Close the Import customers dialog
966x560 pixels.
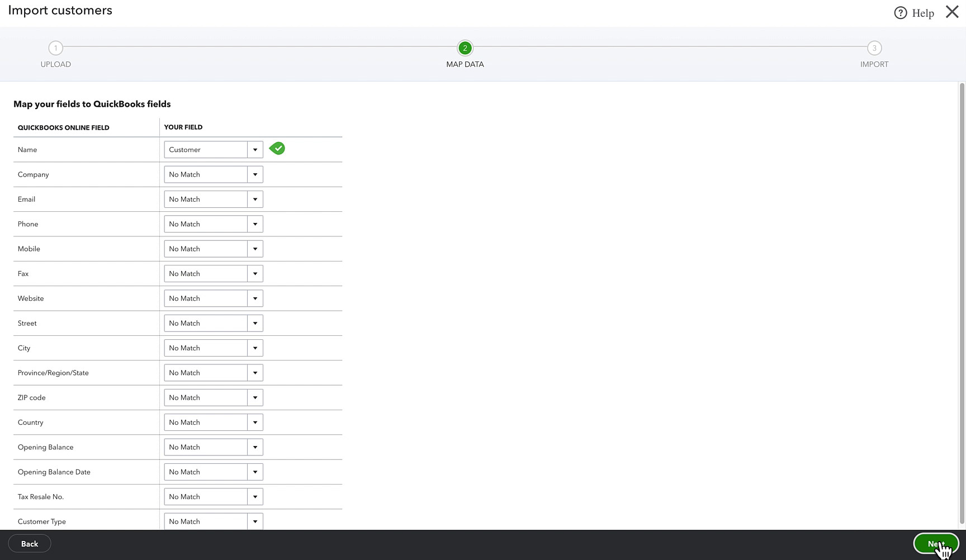tap(952, 12)
